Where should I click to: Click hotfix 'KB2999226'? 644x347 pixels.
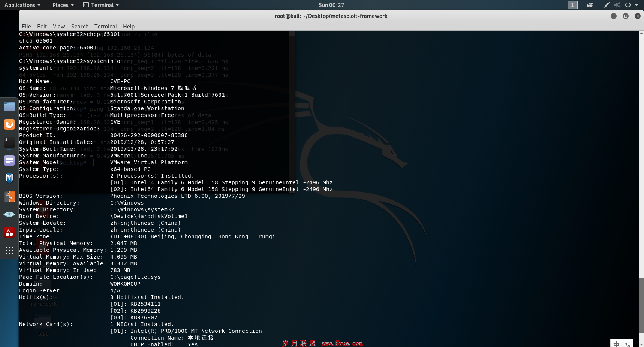(x=145, y=311)
